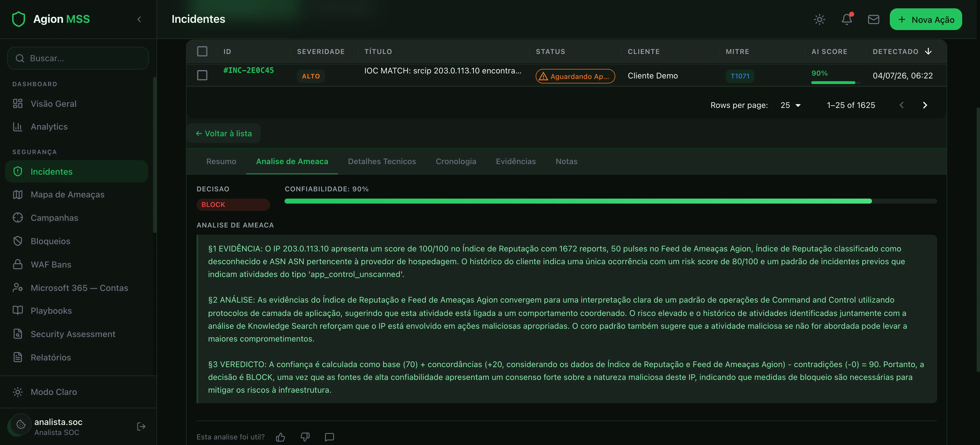Image resolution: width=980 pixels, height=445 pixels.
Task: Open Mapa de Ameaças
Action: tap(76, 195)
